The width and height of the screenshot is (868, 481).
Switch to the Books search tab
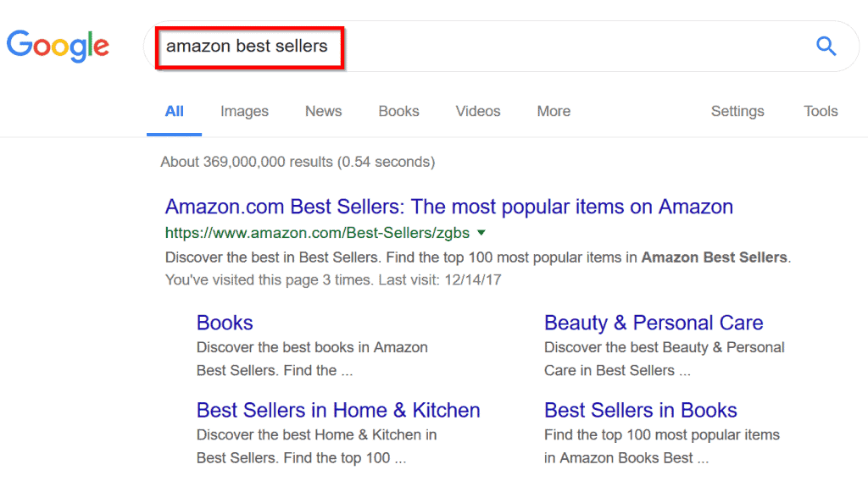(398, 111)
